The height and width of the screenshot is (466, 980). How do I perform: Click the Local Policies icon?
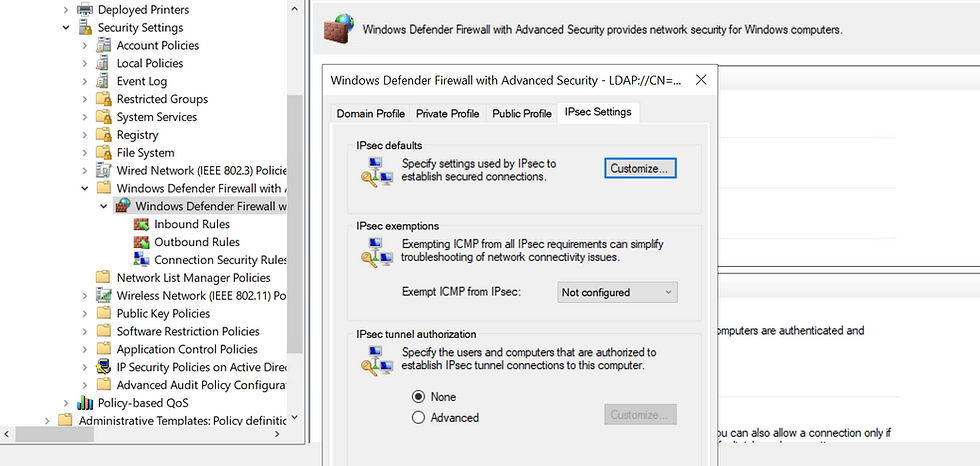point(103,63)
